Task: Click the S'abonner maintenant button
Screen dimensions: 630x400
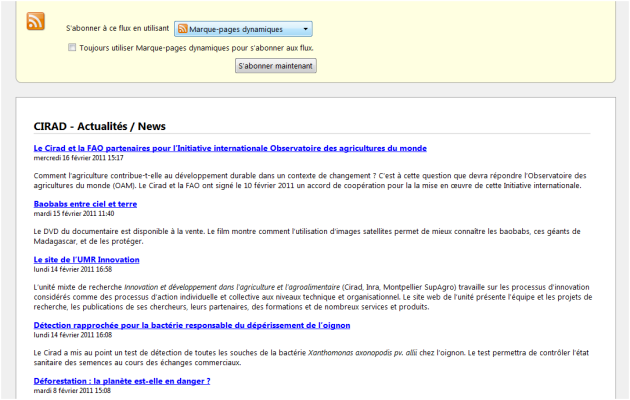Action: 276,66
